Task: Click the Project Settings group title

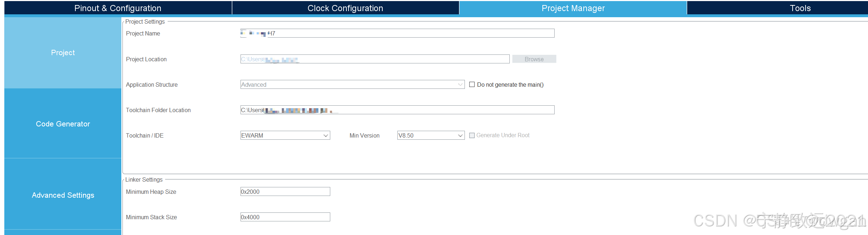Action: click(x=145, y=21)
